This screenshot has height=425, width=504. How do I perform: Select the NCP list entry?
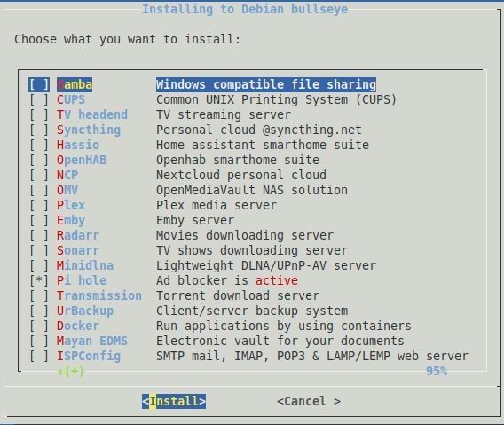pos(67,175)
